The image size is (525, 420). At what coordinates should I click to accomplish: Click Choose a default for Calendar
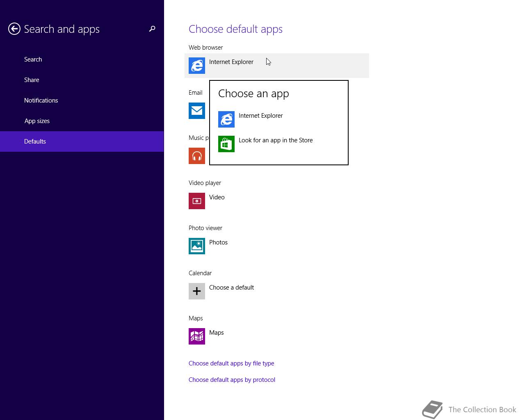coord(231,288)
